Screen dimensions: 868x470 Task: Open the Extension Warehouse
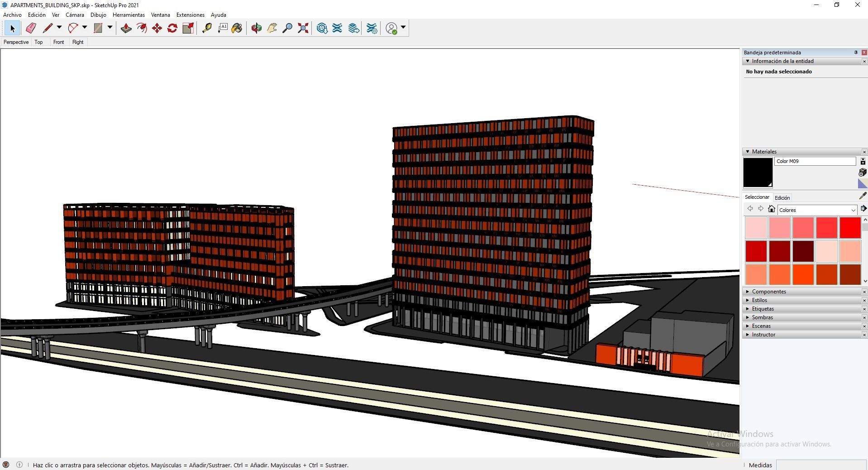[337, 28]
